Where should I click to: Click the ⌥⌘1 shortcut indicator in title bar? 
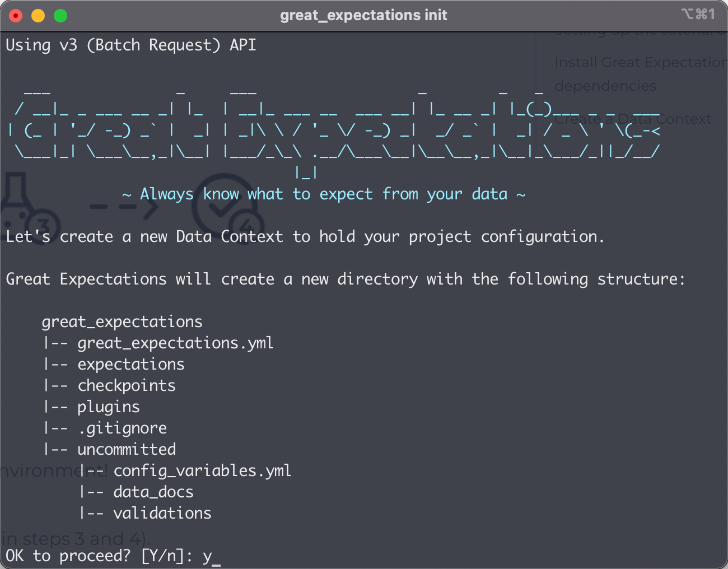pyautogui.click(x=698, y=14)
